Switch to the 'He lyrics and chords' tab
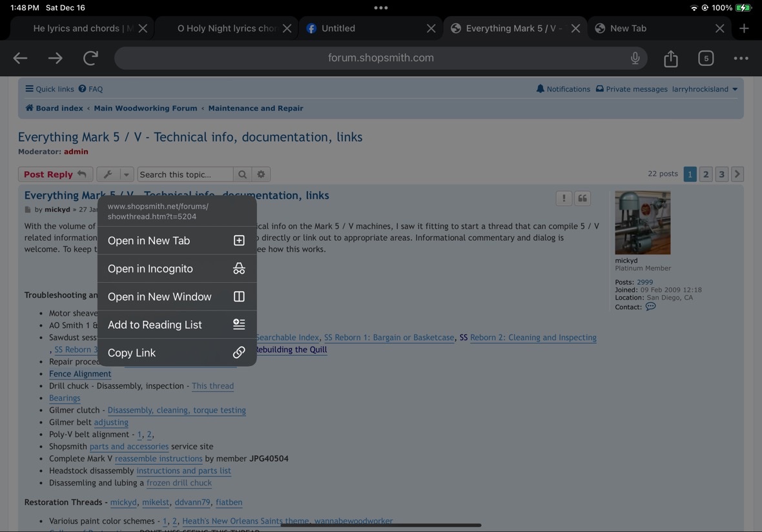This screenshot has height=532, width=762. tap(81, 28)
